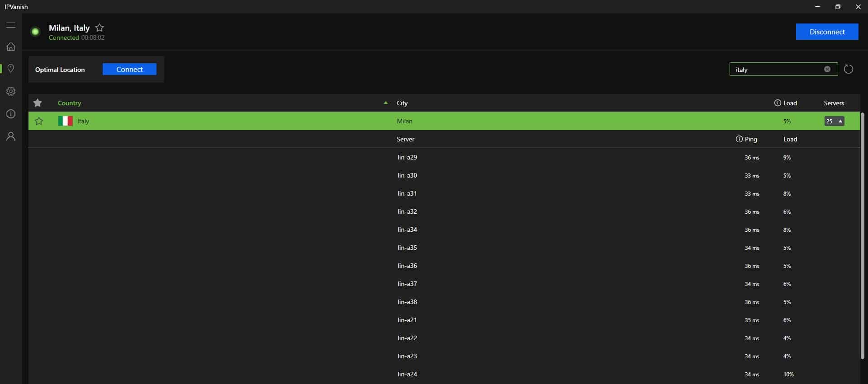Sort by Server name column

click(x=405, y=139)
